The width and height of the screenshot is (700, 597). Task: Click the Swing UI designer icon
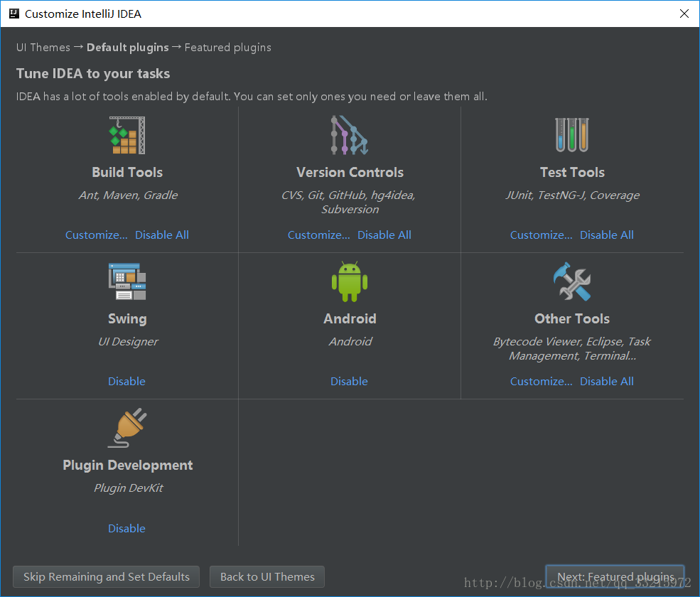point(127,281)
